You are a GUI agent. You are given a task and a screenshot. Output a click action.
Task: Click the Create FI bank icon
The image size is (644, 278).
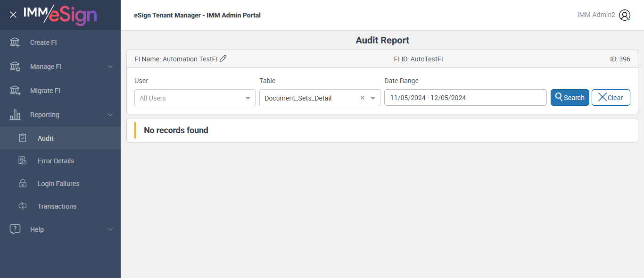click(x=15, y=42)
